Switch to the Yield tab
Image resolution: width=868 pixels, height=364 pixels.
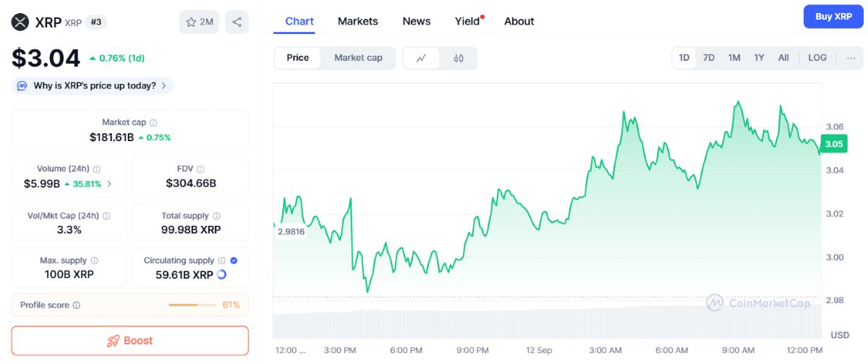(467, 21)
